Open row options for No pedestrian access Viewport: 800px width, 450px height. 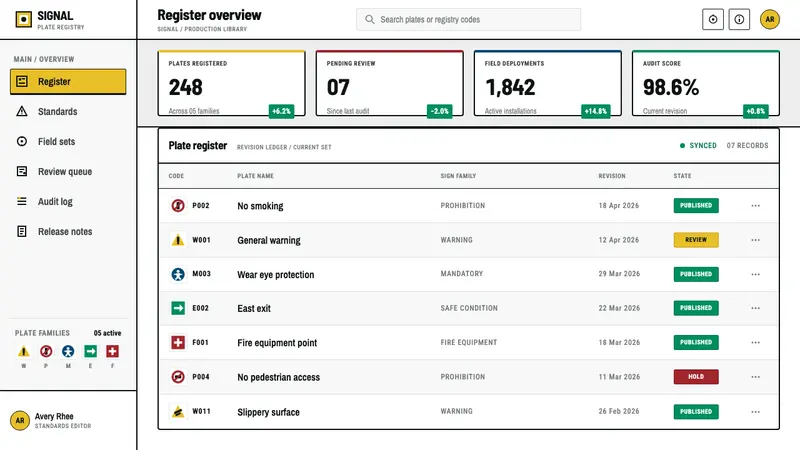click(x=756, y=377)
